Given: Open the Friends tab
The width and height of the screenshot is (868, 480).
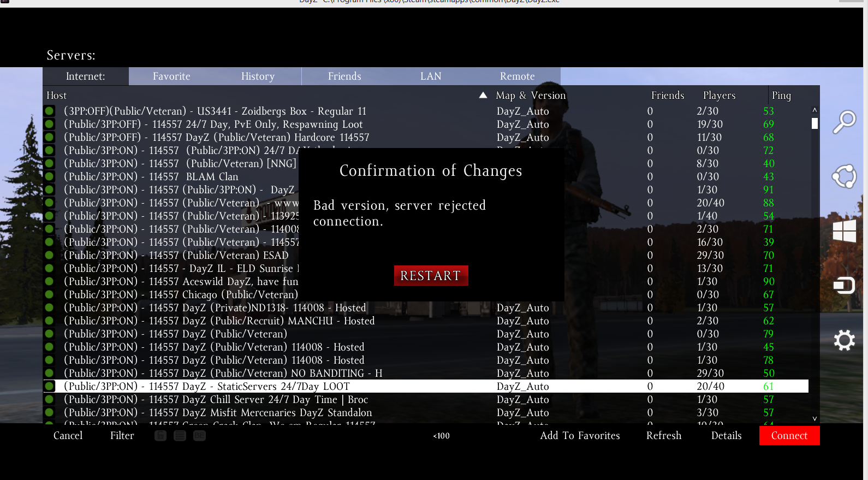Looking at the screenshot, I should click(344, 76).
